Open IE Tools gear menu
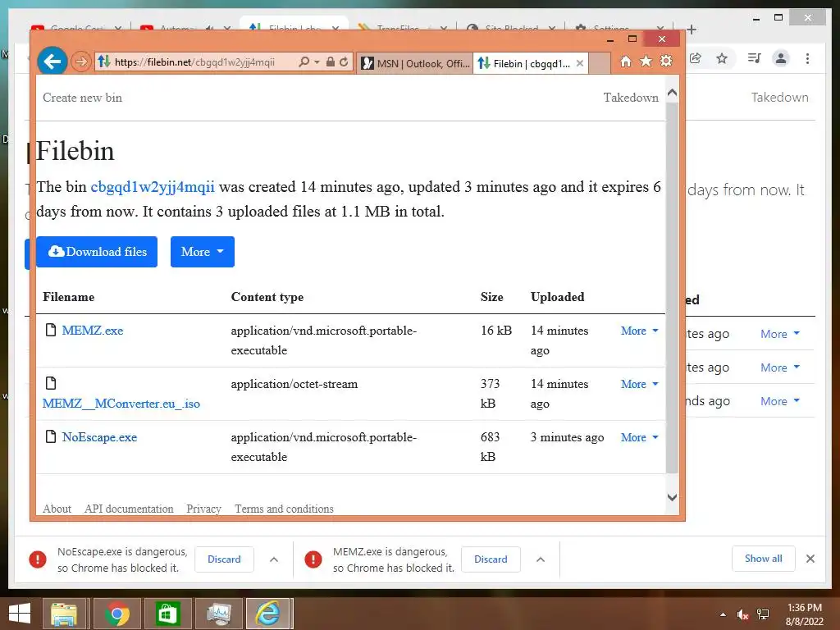 pyautogui.click(x=666, y=61)
